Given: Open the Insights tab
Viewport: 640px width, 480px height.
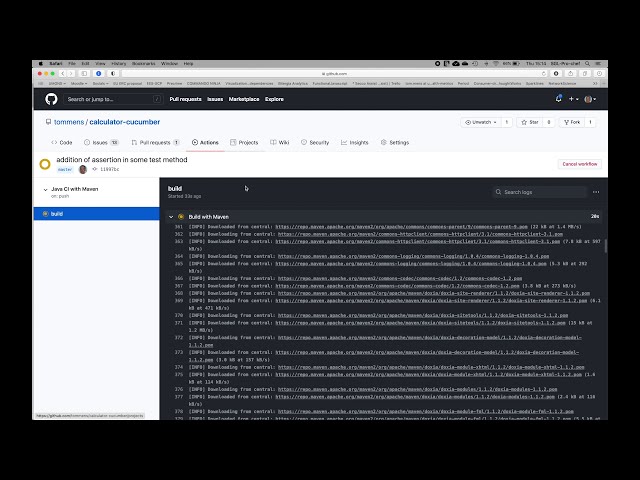Looking at the screenshot, I should (354, 143).
